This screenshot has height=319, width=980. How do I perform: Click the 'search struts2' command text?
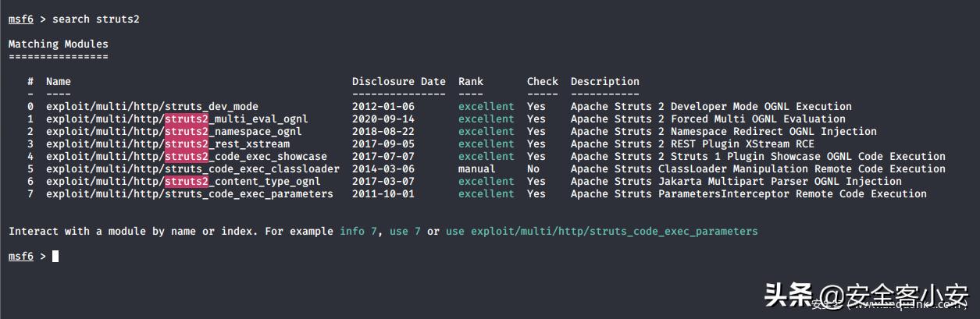click(x=95, y=19)
